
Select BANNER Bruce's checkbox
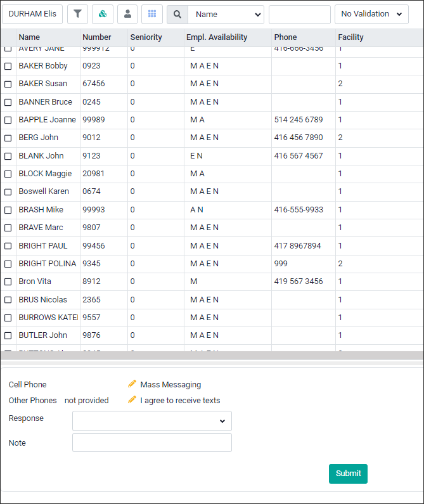pos(8,102)
